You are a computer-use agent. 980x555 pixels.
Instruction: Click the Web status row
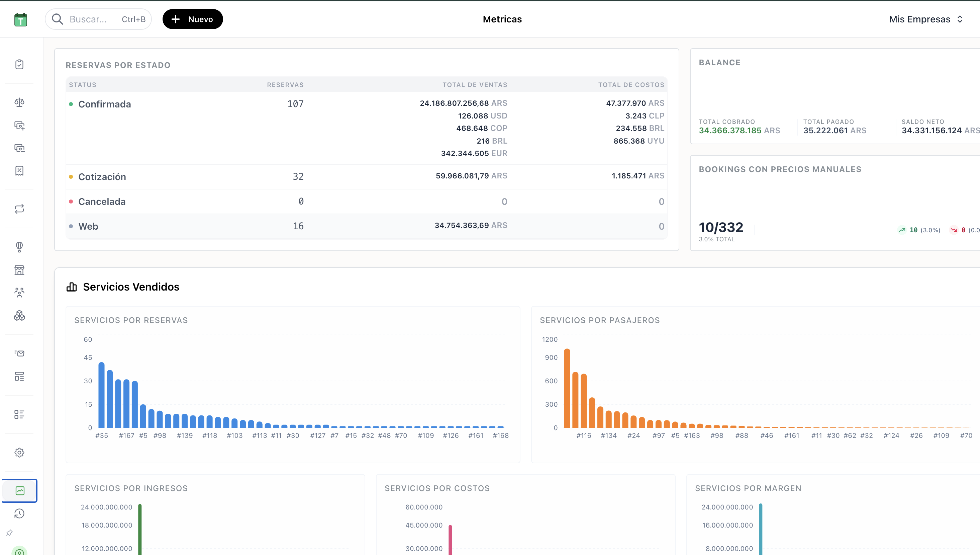366,226
